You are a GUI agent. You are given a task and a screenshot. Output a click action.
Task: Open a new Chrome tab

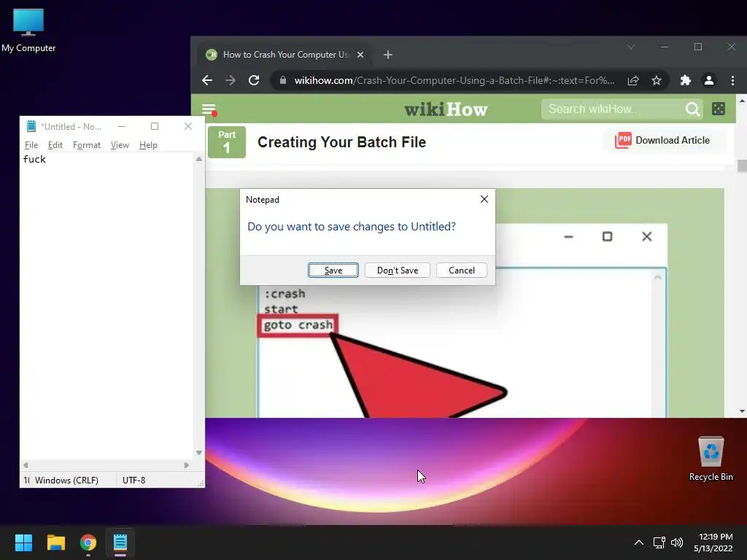tap(388, 55)
